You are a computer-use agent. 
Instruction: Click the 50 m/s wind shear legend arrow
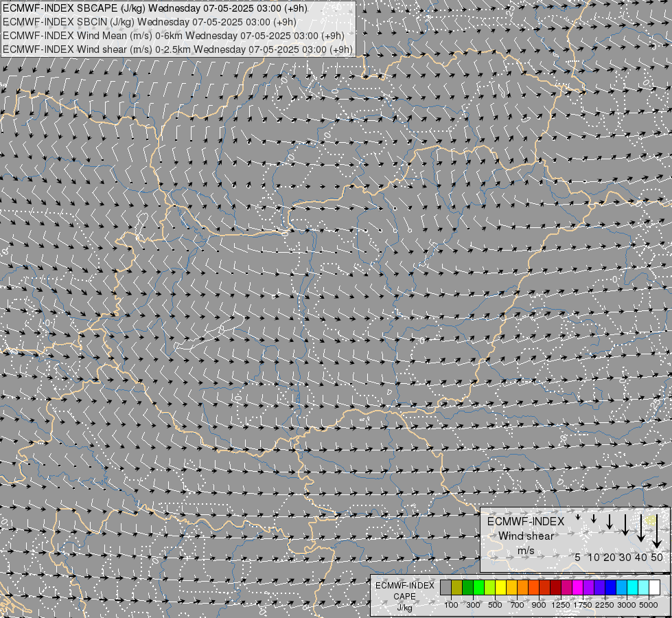[657, 531]
